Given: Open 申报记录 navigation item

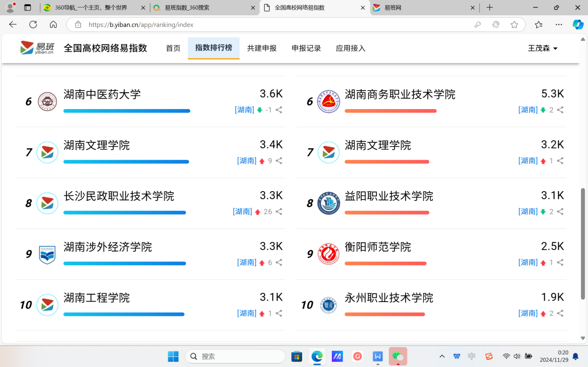Looking at the screenshot, I should (x=306, y=48).
